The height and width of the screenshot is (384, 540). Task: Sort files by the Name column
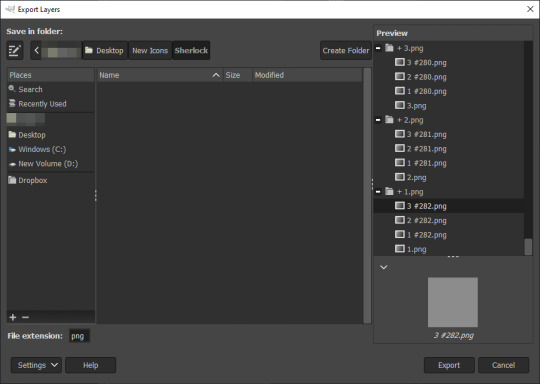coord(159,75)
